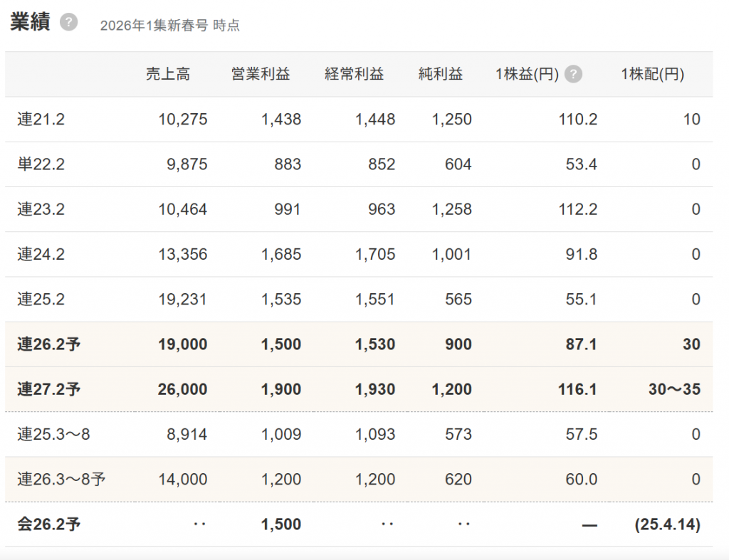Select the 連25.2 row label

[x=41, y=300]
